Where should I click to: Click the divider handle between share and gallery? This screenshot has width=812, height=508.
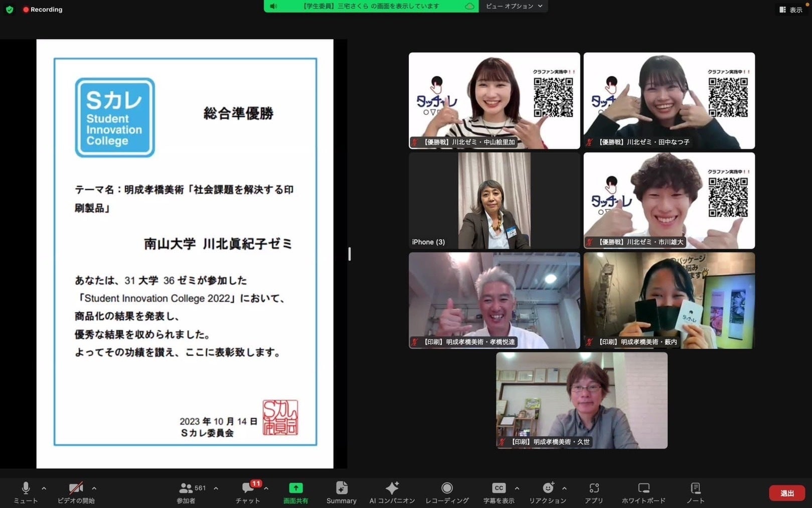350,254
